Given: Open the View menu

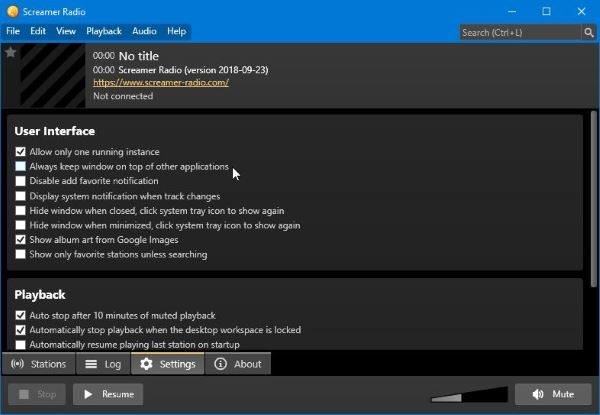Looking at the screenshot, I should [66, 31].
